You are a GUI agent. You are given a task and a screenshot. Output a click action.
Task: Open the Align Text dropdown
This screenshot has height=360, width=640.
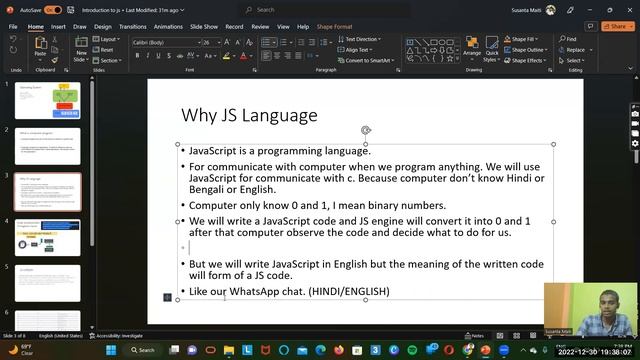click(x=355, y=50)
